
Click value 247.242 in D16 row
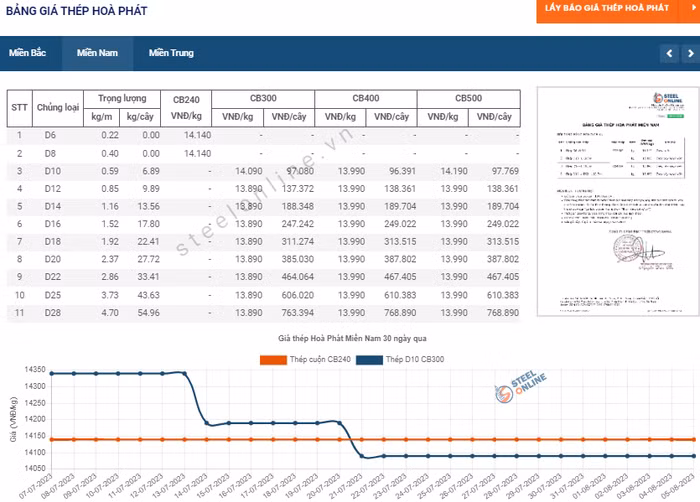pos(298,224)
